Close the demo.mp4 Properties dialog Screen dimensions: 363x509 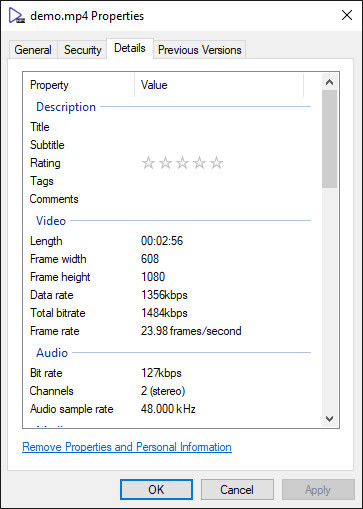point(347,15)
